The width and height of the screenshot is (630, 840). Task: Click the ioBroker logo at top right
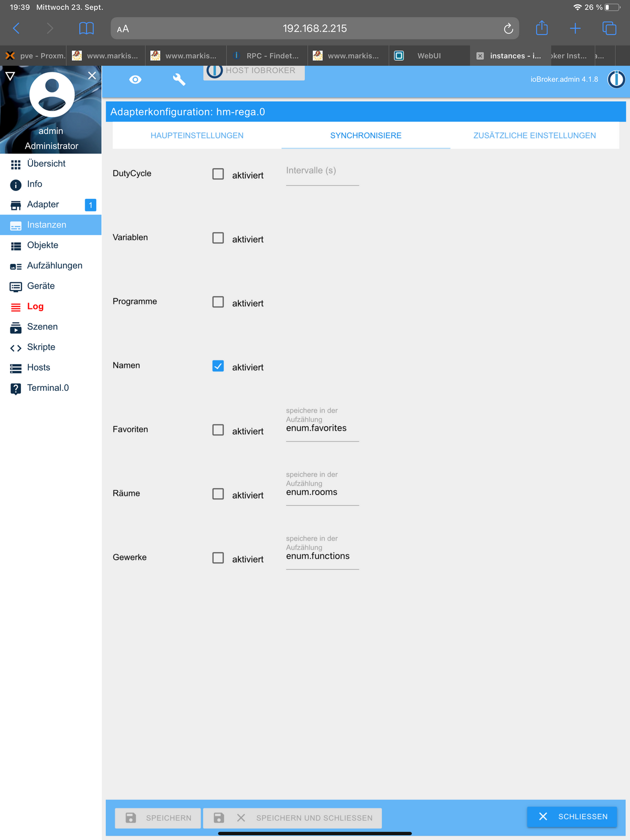[616, 79]
